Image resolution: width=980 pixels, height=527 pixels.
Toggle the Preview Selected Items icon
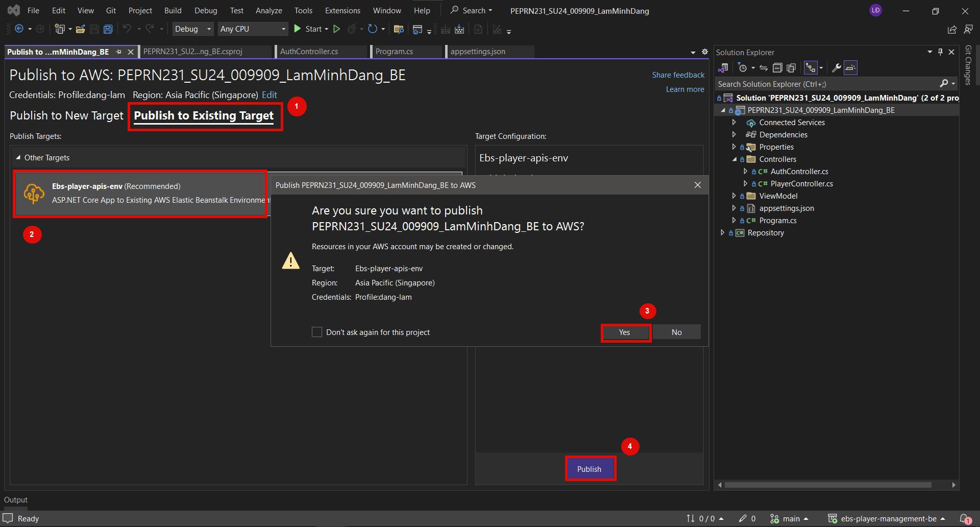click(x=850, y=68)
